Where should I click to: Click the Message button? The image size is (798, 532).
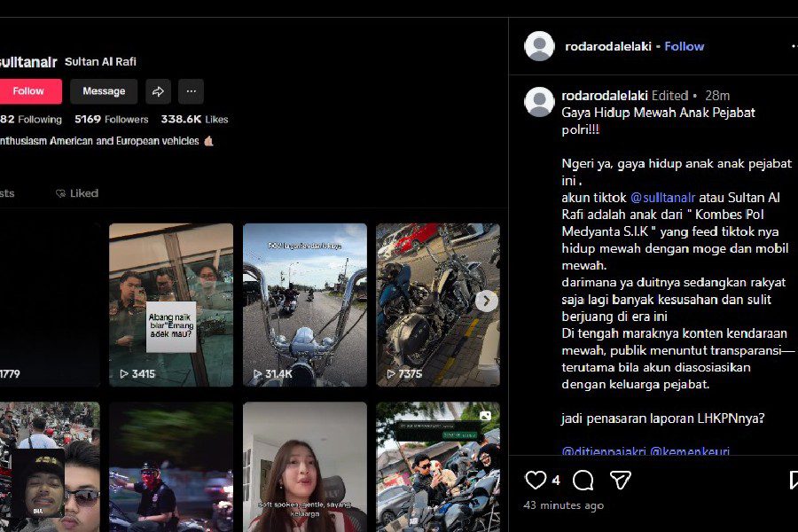coord(103,90)
